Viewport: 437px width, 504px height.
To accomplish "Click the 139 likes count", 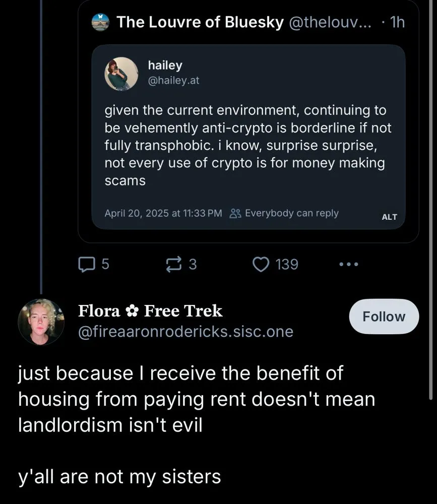I will 287,264.
